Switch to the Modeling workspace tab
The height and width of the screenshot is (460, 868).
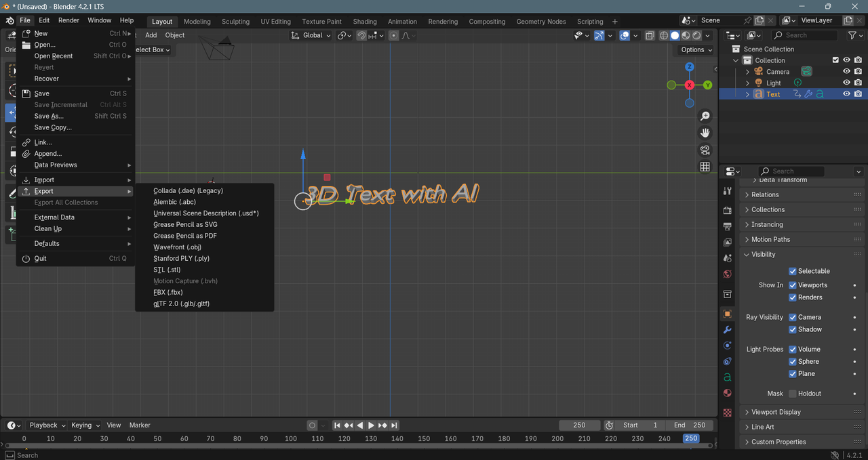coord(197,22)
